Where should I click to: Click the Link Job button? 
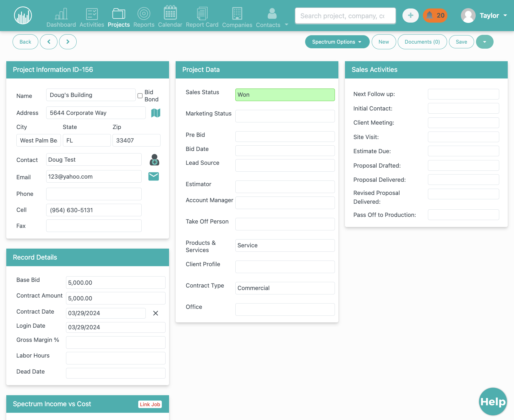pos(150,404)
